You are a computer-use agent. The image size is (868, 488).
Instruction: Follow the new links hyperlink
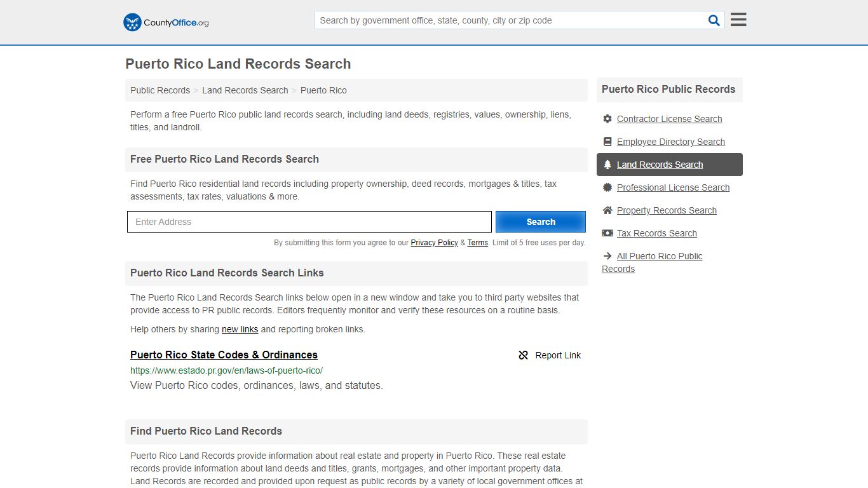tap(240, 329)
